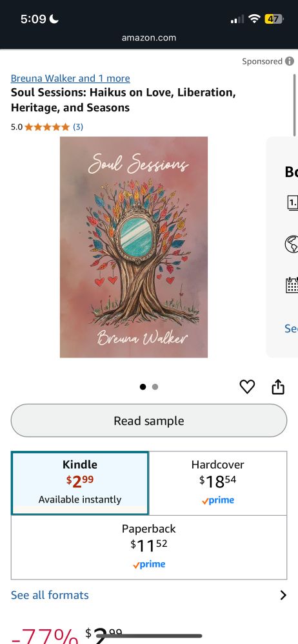Screen dimensions: 298x644
Task: Tap the Read sample button
Action: 148,421
